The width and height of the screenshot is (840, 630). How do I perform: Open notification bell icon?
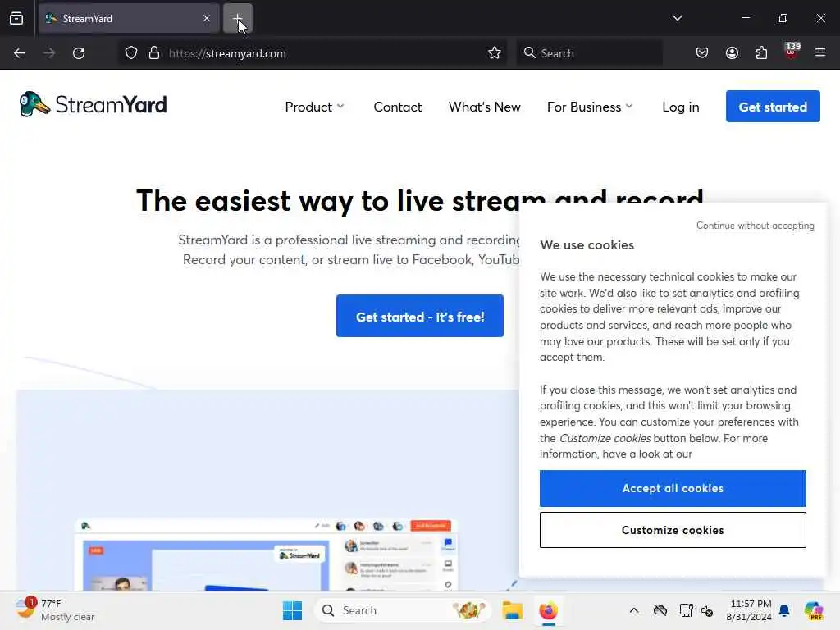(784, 610)
